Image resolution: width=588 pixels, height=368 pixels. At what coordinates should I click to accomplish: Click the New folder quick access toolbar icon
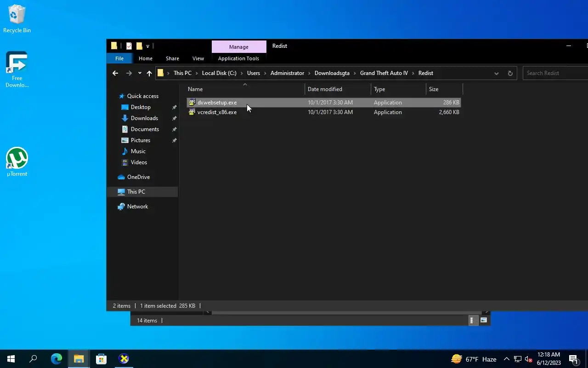click(x=139, y=46)
